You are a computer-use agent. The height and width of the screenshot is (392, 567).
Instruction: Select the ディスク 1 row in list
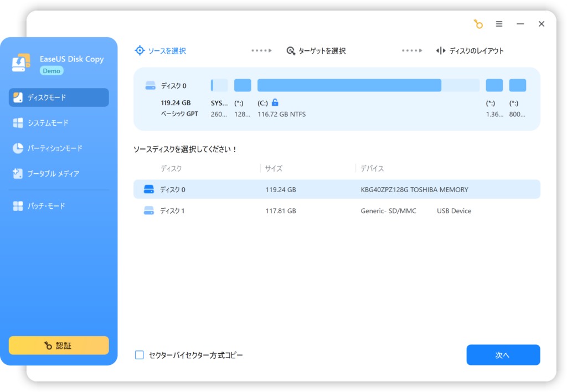click(x=337, y=210)
